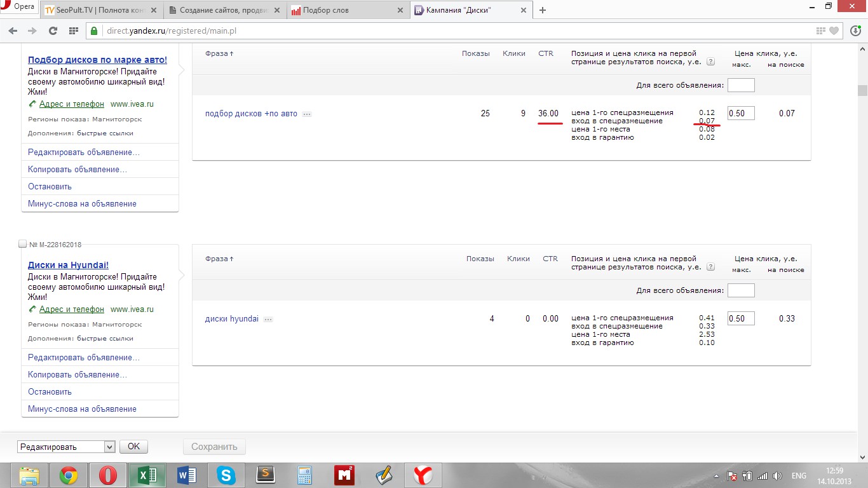The width and height of the screenshot is (868, 488).
Task: Reload the page with the refresh icon
Action: 53,30
